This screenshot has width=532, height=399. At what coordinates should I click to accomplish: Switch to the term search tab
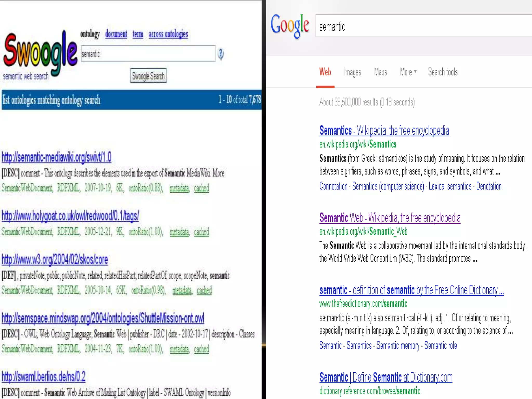tap(138, 34)
